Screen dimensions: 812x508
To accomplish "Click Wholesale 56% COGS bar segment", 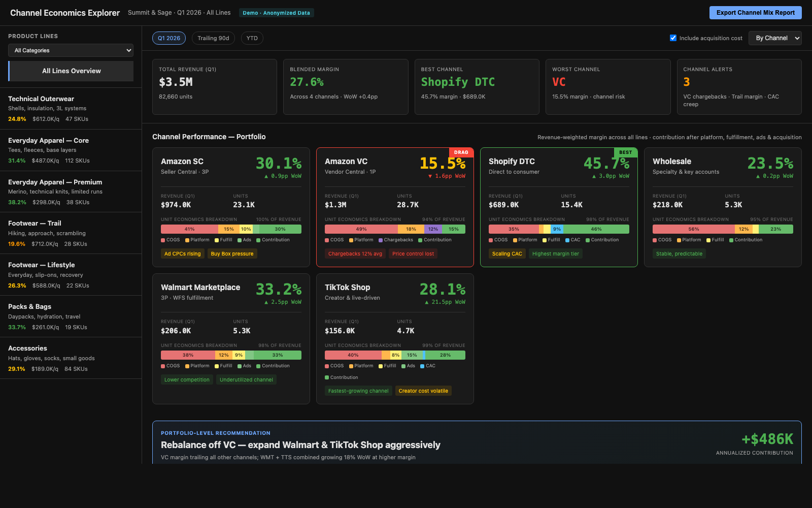I will (694, 229).
